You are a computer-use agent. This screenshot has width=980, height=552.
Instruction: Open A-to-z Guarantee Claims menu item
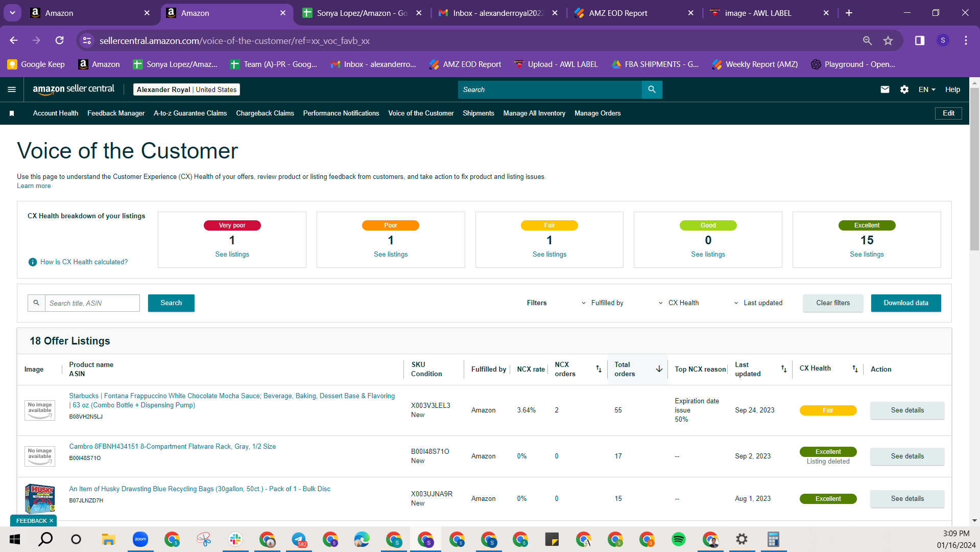pyautogui.click(x=190, y=113)
